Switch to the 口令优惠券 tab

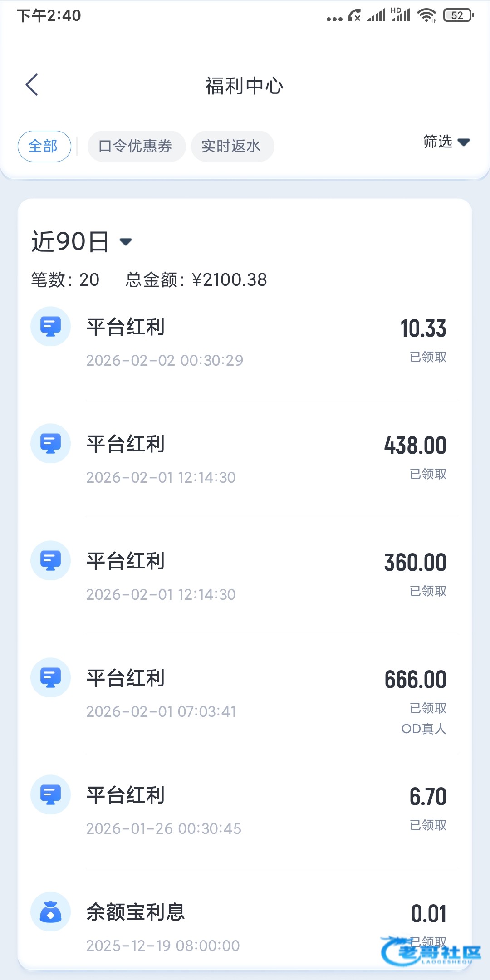point(136,147)
